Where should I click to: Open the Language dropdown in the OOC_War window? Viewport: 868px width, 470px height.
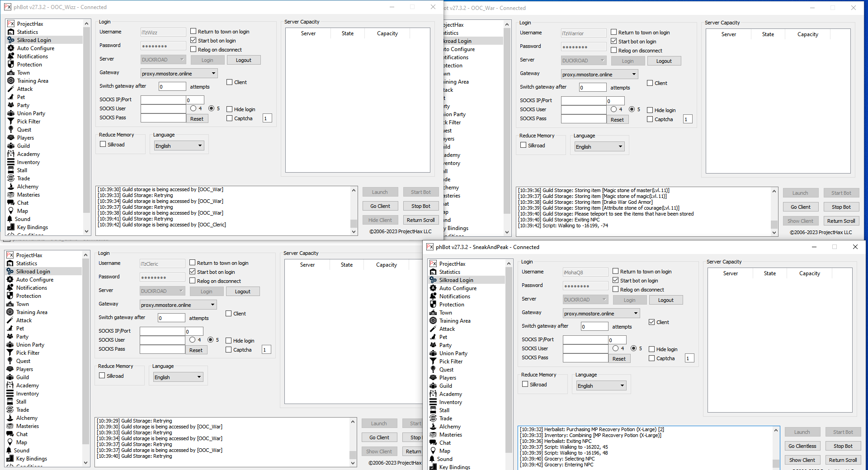pyautogui.click(x=620, y=147)
